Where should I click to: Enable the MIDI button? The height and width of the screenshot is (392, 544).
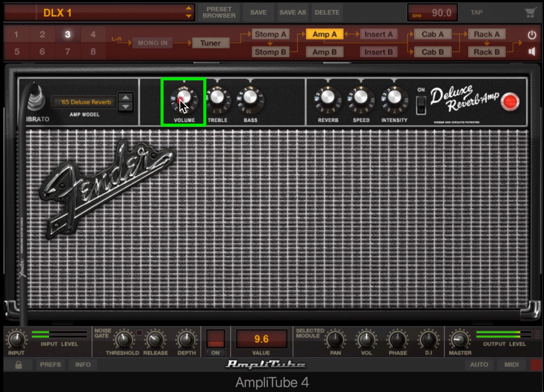coord(511,364)
